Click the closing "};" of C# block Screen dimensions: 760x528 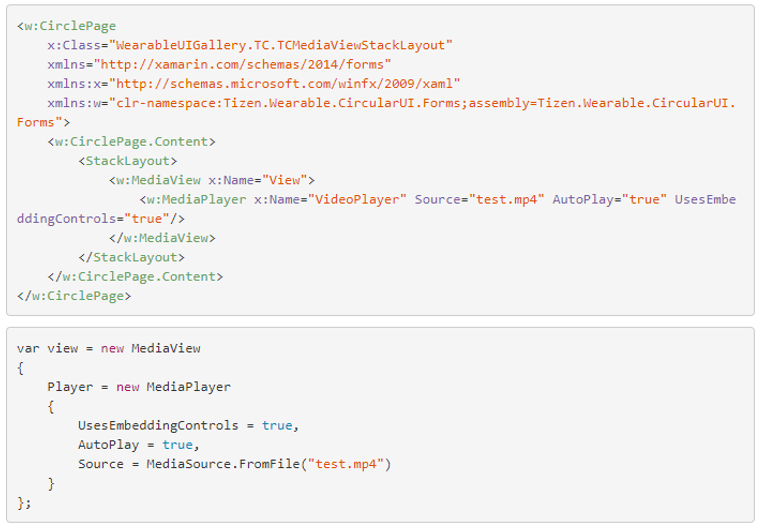point(24,503)
